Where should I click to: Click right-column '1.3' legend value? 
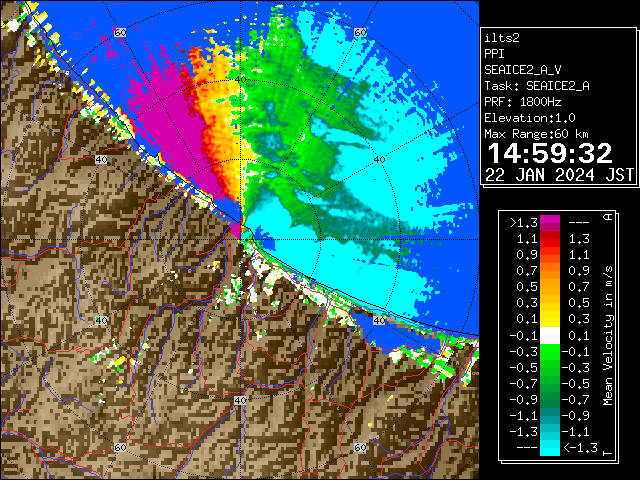[579, 239]
